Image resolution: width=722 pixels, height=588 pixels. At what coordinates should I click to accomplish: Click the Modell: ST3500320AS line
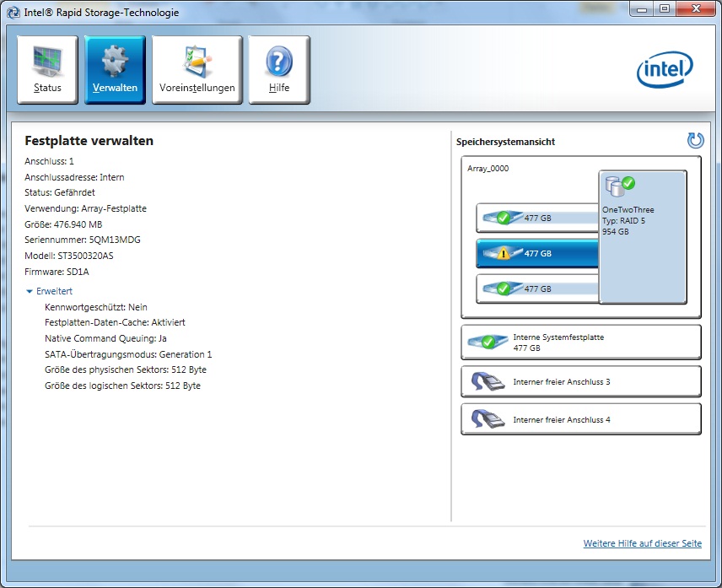click(69, 256)
